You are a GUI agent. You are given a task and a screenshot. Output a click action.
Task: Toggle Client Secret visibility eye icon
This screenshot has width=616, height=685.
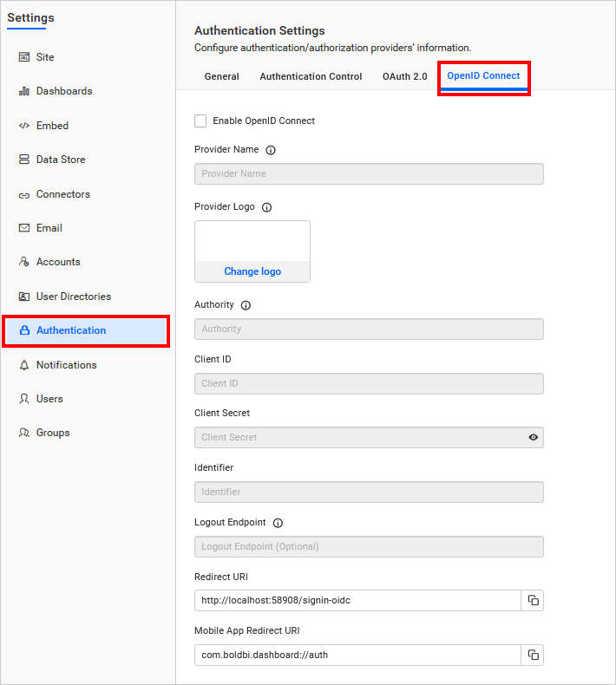pos(533,437)
